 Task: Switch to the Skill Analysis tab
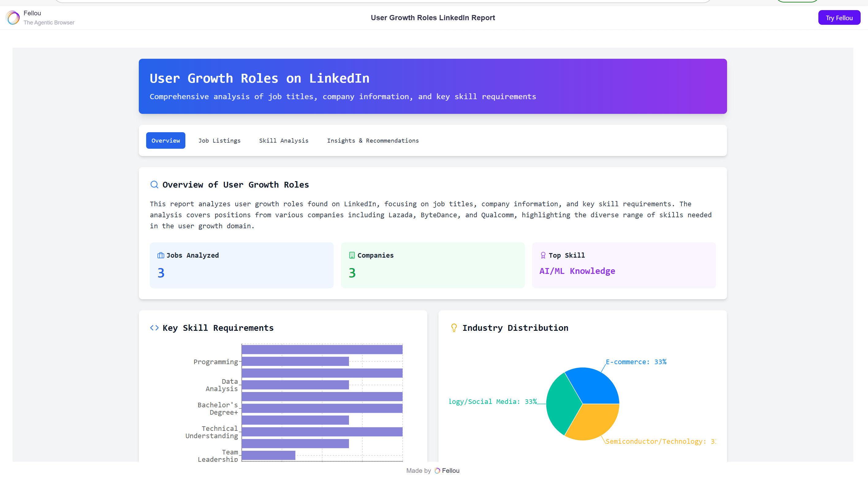tap(283, 141)
